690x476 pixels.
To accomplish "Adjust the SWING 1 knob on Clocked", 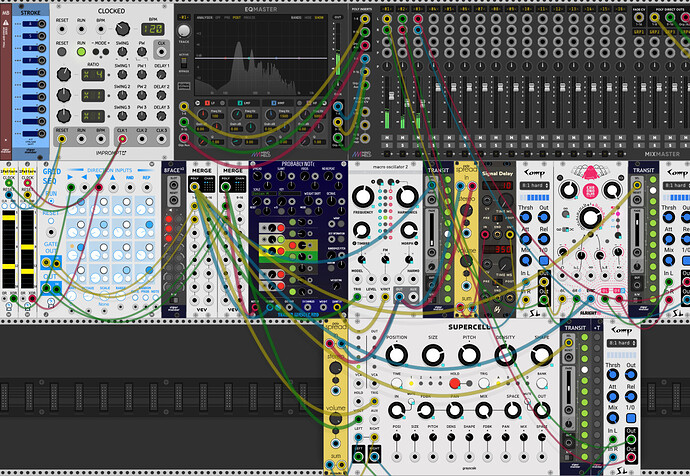I will (122, 74).
